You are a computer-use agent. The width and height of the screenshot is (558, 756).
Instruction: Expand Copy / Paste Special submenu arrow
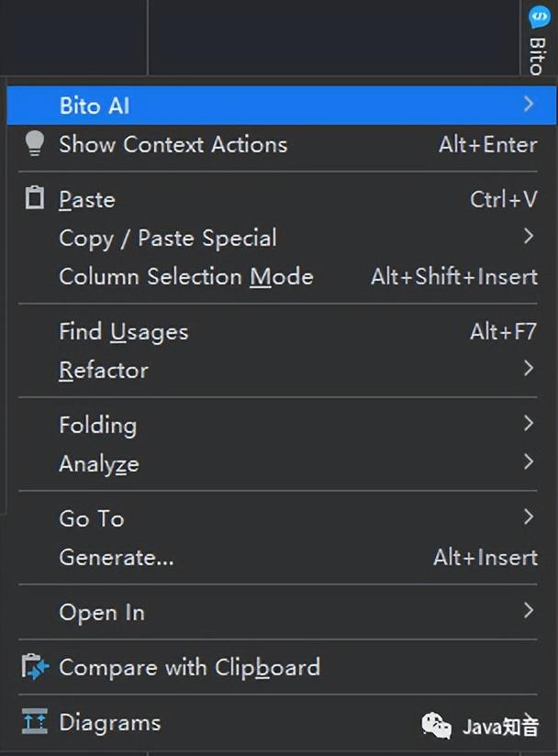pos(528,237)
